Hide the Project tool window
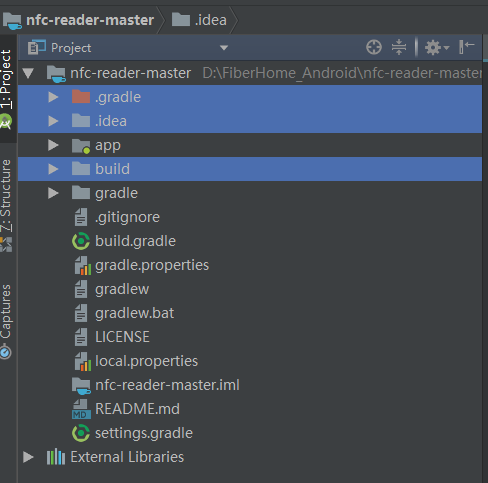This screenshot has width=488, height=483. (466, 47)
